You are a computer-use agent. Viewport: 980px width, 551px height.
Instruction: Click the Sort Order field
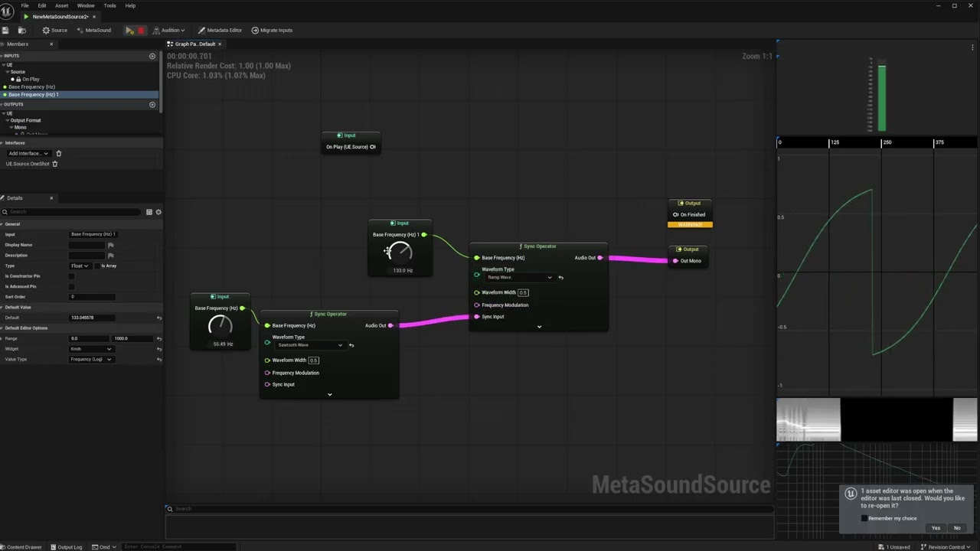click(x=92, y=297)
